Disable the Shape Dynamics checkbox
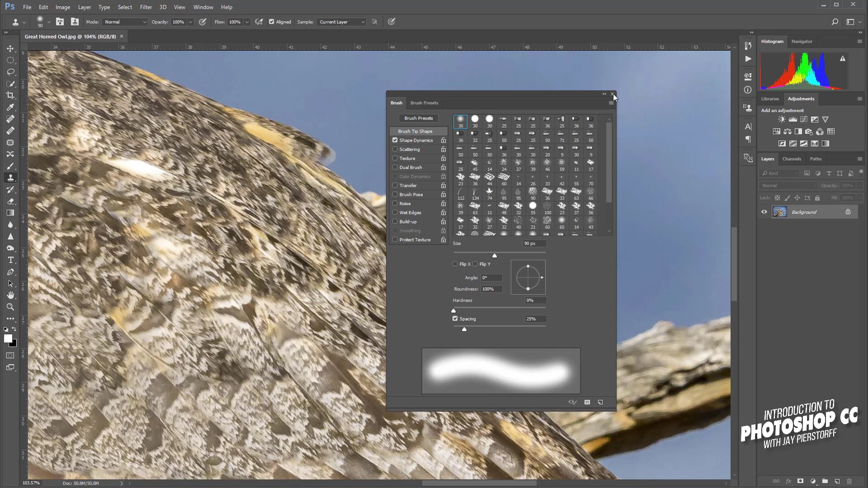This screenshot has width=868, height=488. 395,140
